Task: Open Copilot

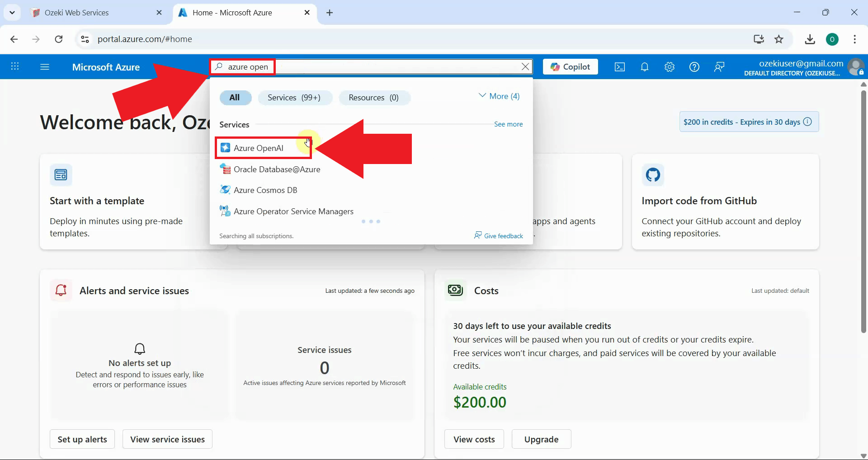Action: point(570,66)
